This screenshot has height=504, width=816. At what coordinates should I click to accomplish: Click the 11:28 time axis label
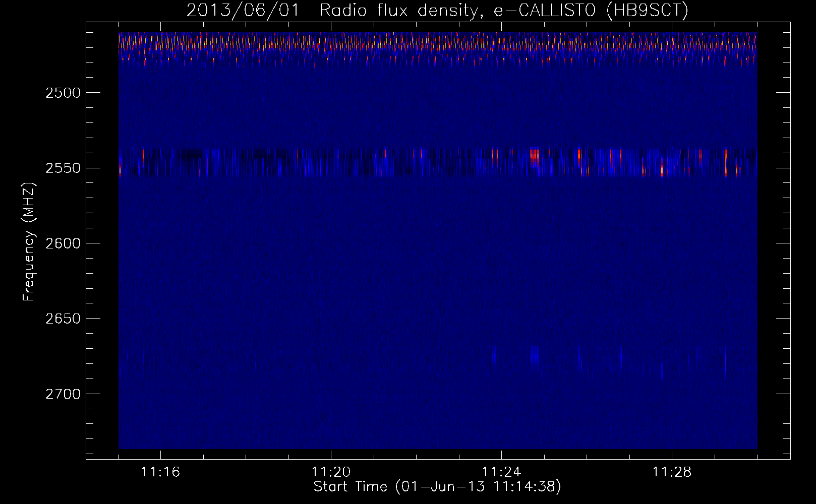[672, 472]
